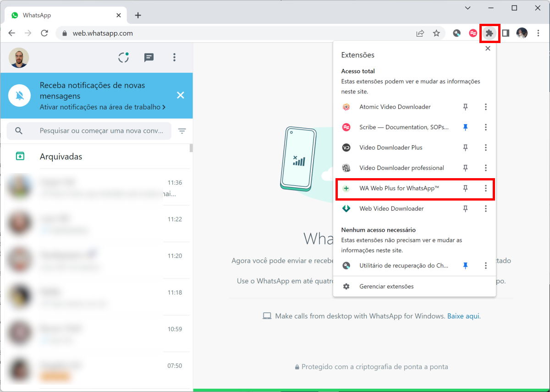Open the chat filter menu icon

[x=182, y=131]
